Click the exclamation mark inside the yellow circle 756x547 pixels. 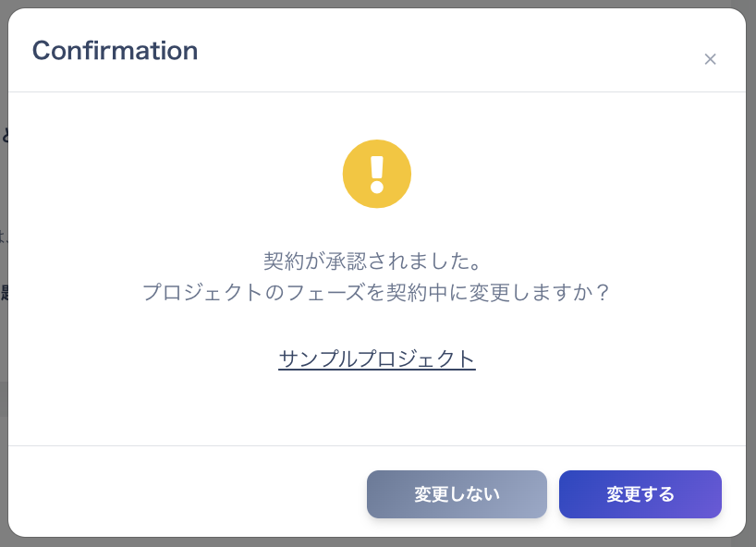(377, 174)
